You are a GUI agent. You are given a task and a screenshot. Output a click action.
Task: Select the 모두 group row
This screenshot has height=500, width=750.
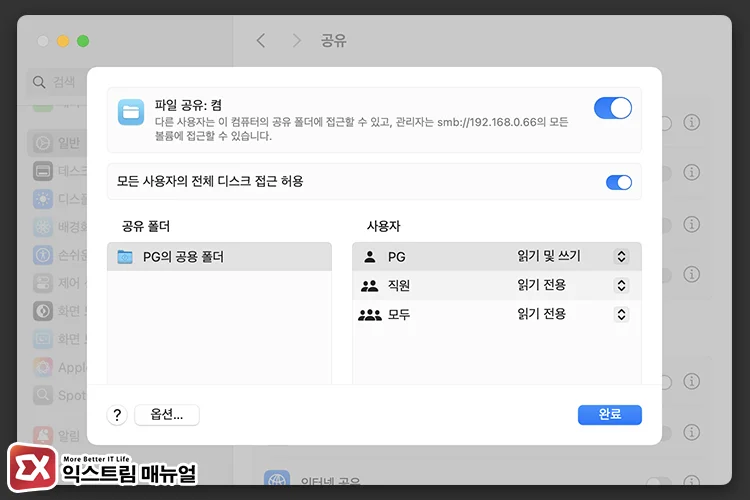coord(496,314)
